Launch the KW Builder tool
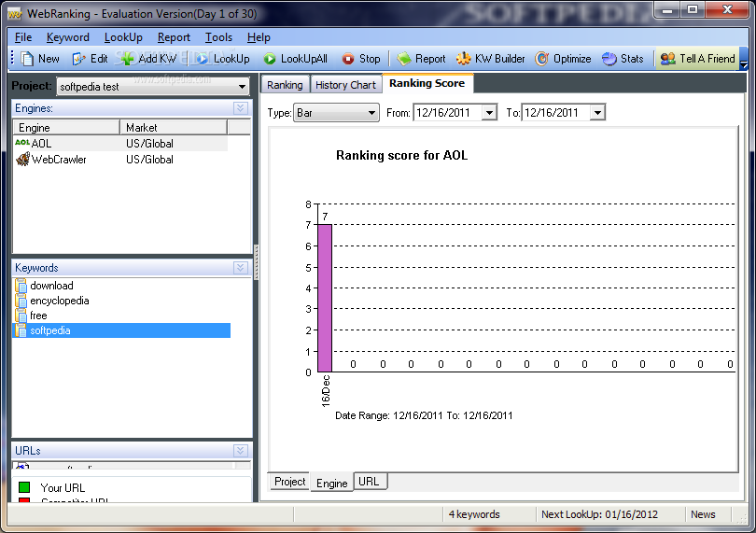Screen dimensions: 756x533 pos(490,59)
